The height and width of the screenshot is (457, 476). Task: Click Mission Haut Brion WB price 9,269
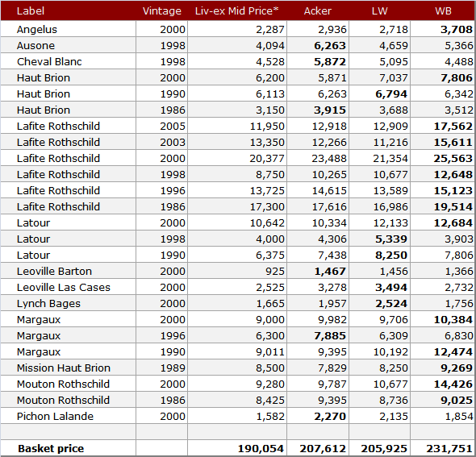457,368
